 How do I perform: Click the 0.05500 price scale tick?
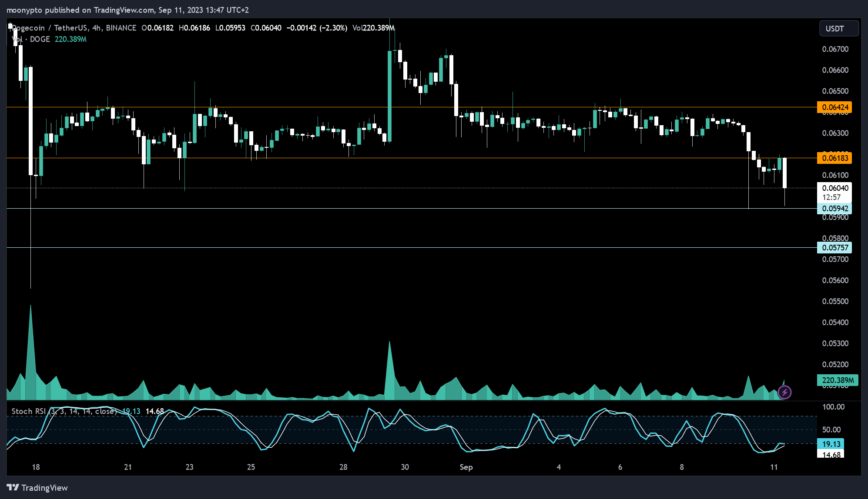coord(835,301)
